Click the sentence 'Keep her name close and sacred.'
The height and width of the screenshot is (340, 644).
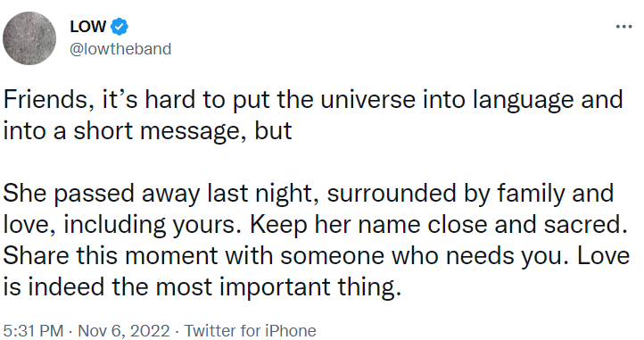pyautogui.click(x=439, y=225)
